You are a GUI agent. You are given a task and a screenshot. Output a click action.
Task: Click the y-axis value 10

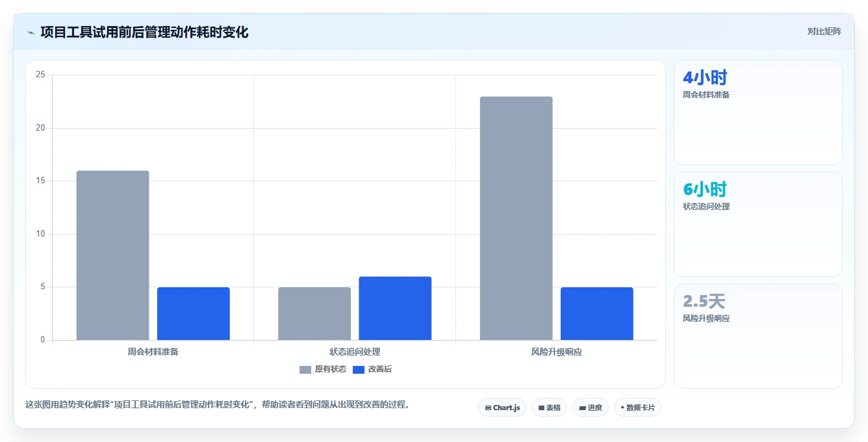pyautogui.click(x=40, y=234)
